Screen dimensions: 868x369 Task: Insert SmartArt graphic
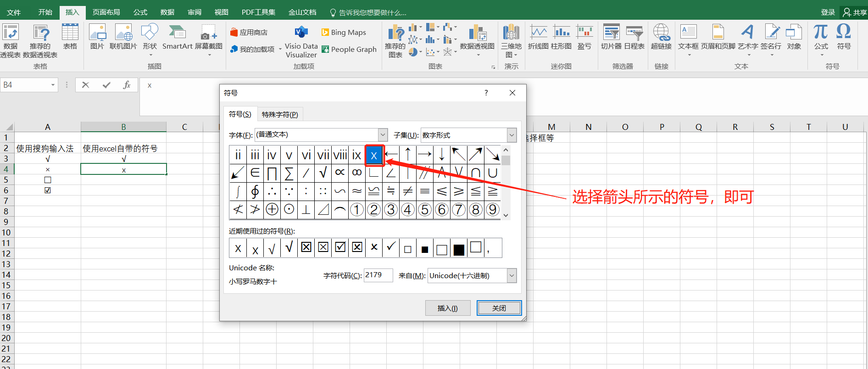point(178,37)
